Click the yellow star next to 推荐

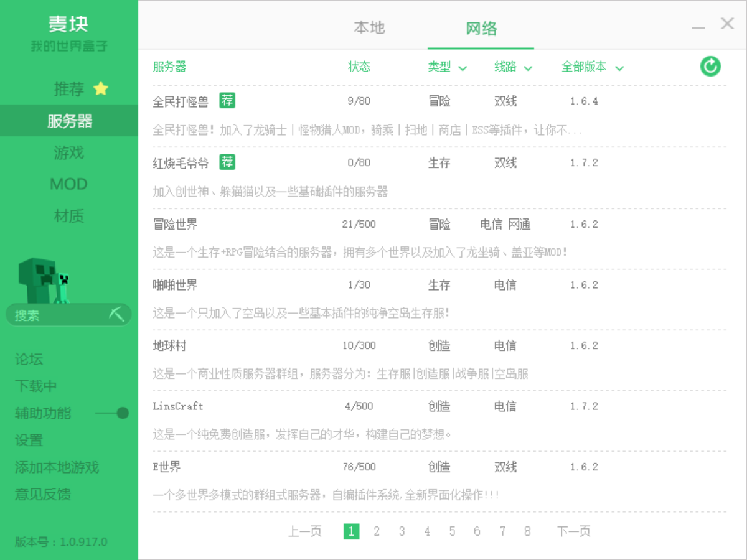101,89
